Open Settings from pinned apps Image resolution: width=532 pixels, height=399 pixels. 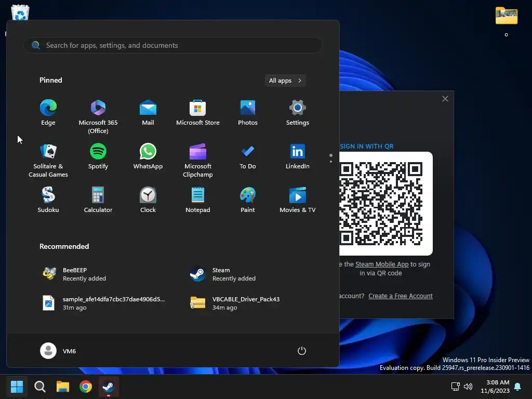(x=298, y=113)
